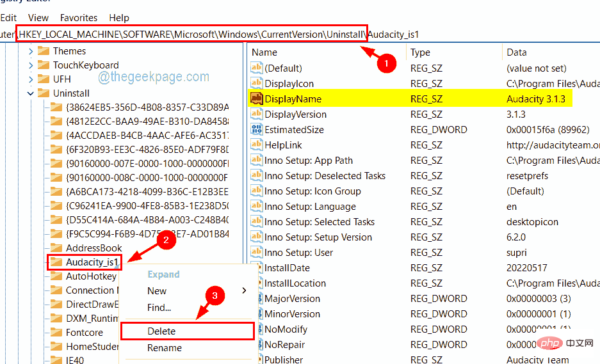The width and height of the screenshot is (600, 364).
Task: Collapse the Uninstall key
Action: (x=31, y=93)
